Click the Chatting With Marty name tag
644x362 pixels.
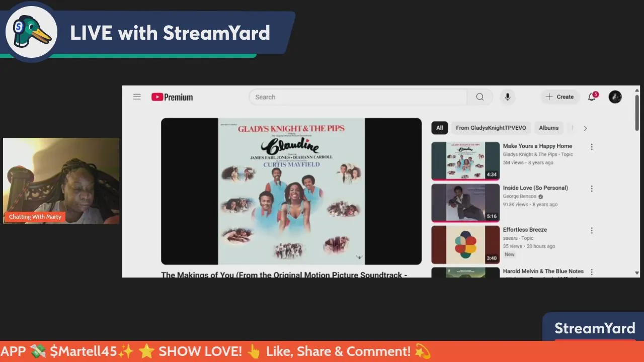[35, 217]
